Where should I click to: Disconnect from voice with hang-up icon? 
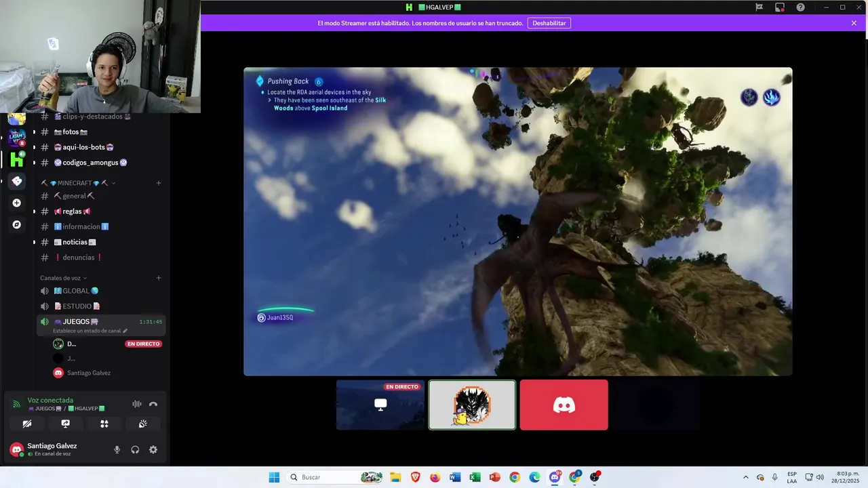(153, 404)
